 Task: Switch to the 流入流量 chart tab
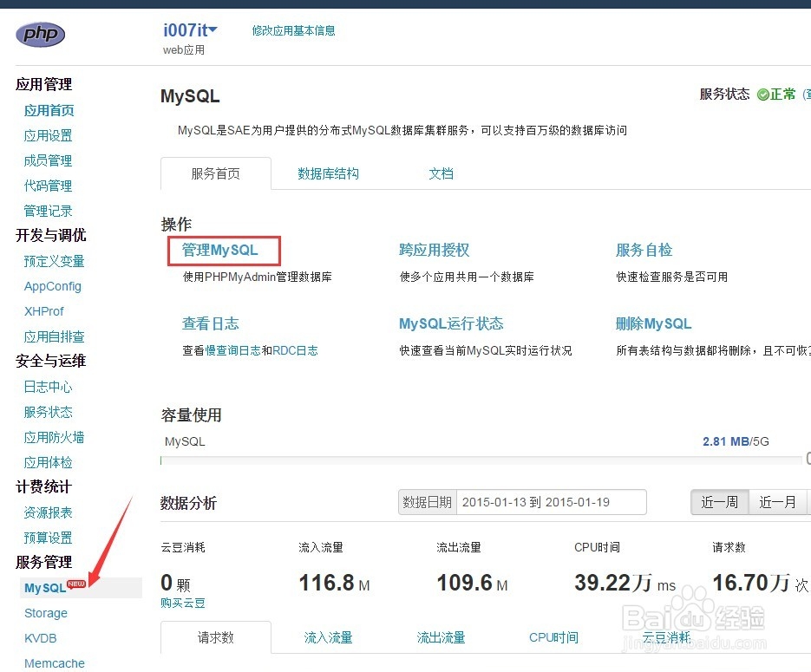328,637
